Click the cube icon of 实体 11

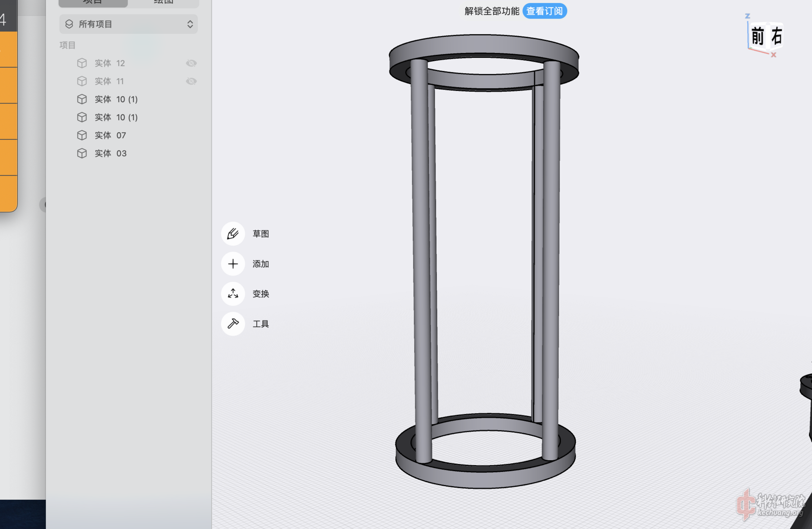click(x=82, y=81)
